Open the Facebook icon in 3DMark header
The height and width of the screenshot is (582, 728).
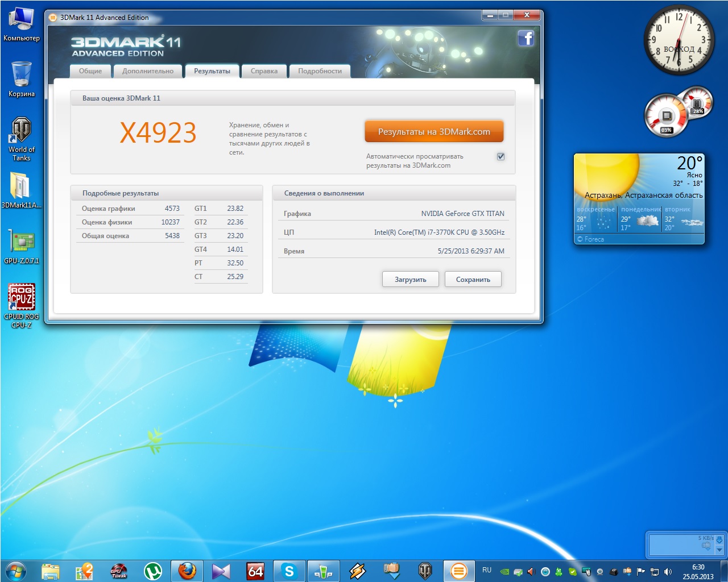[x=526, y=38]
